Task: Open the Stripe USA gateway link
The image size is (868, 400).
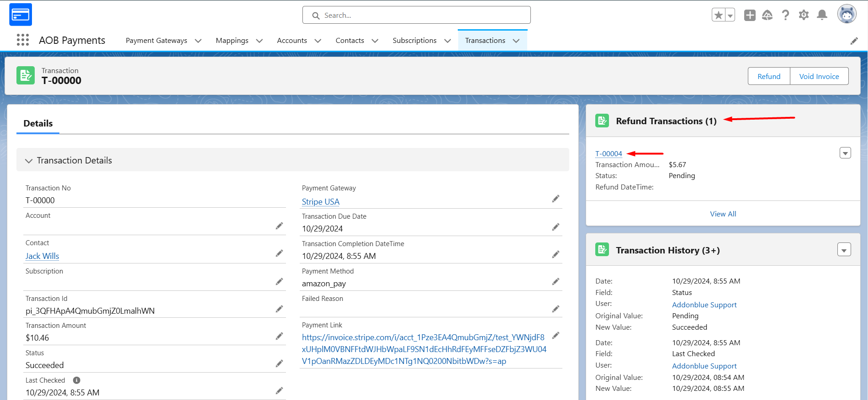Action: (321, 202)
